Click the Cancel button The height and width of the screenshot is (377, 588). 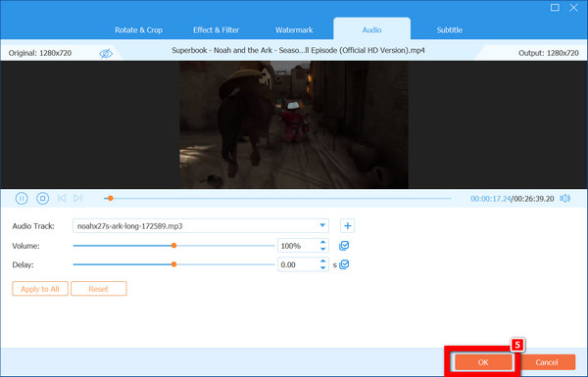click(x=547, y=362)
